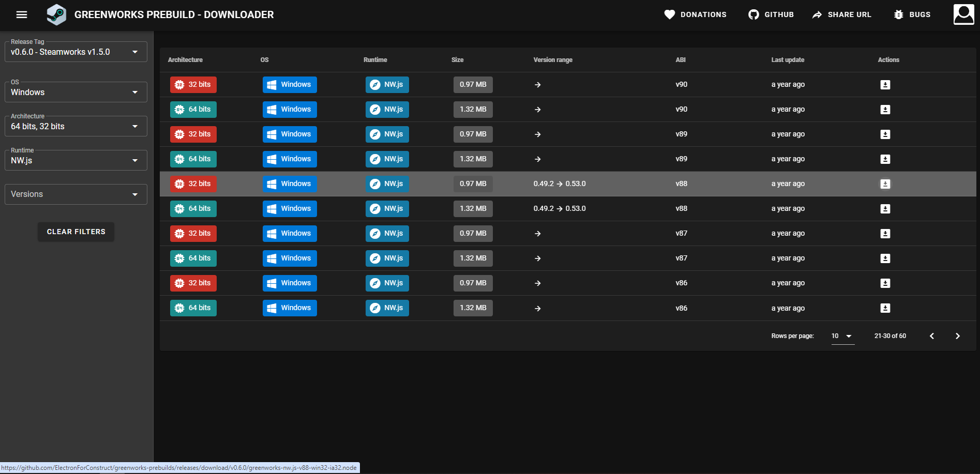Viewport: 980px width, 474px height.
Task: Open the GitHub repository link
Action: (771, 14)
